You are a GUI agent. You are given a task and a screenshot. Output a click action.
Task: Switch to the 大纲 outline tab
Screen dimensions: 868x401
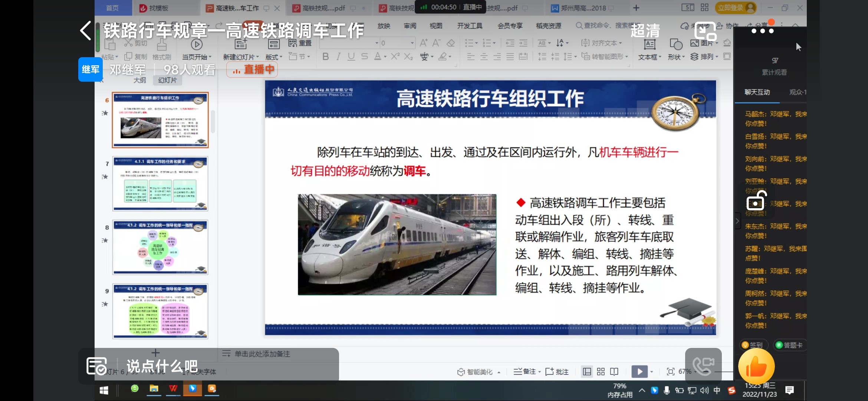(139, 80)
